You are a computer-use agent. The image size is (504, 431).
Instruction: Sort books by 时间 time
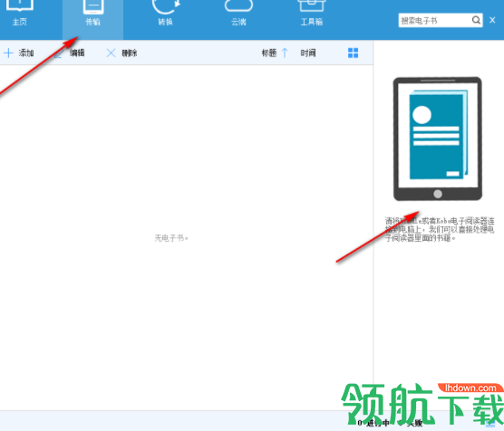pos(308,53)
